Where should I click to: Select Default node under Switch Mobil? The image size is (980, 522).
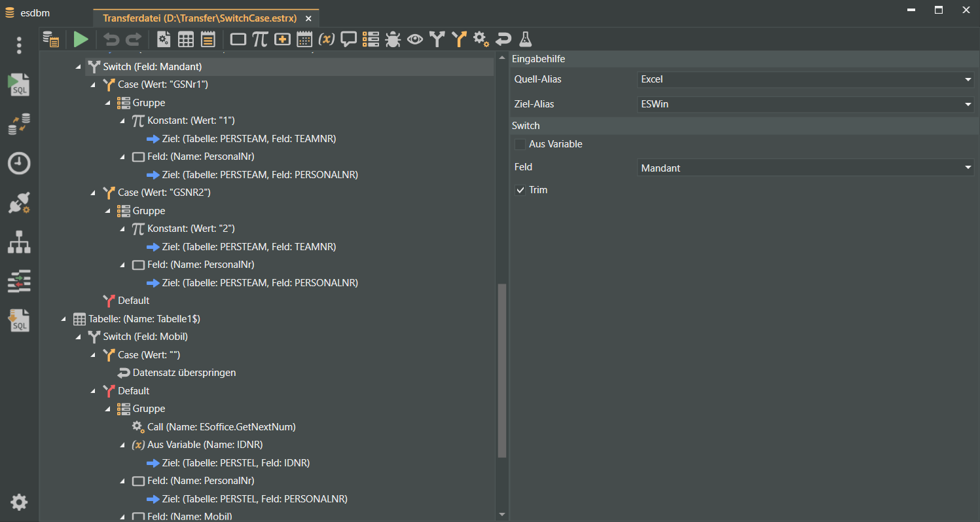coord(134,391)
